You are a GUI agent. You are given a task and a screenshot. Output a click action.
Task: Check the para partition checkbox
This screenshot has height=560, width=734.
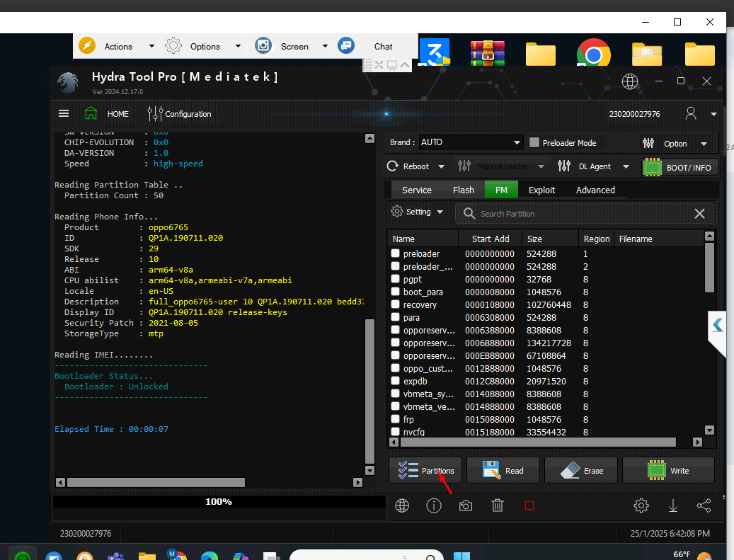pos(396,317)
